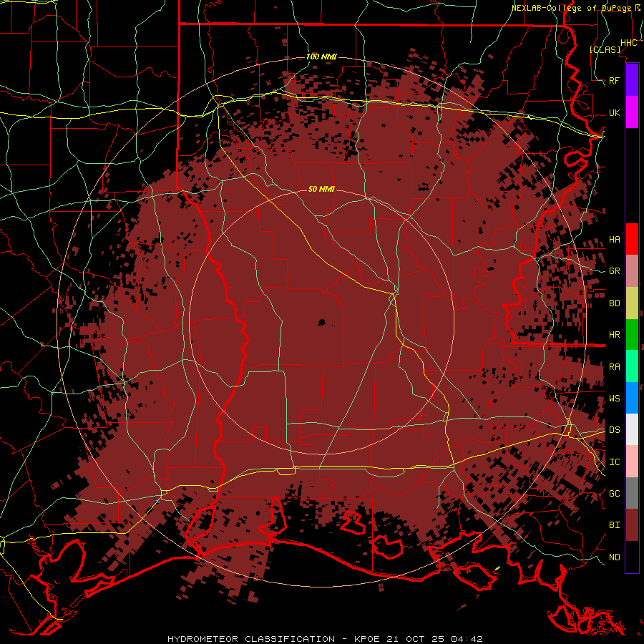644x644 pixels.
Task: Click the HR legend label
Action: point(614,335)
